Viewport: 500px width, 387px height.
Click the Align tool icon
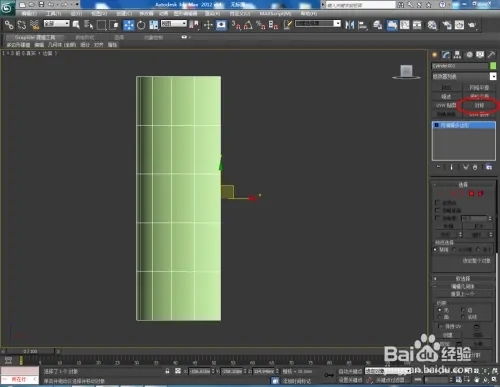pos(362,25)
